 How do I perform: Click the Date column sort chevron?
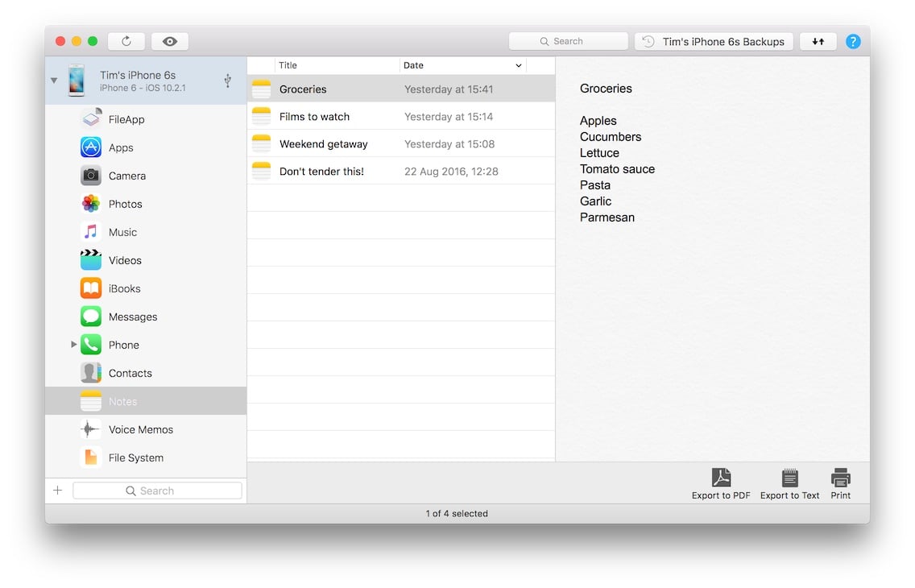[x=518, y=65]
